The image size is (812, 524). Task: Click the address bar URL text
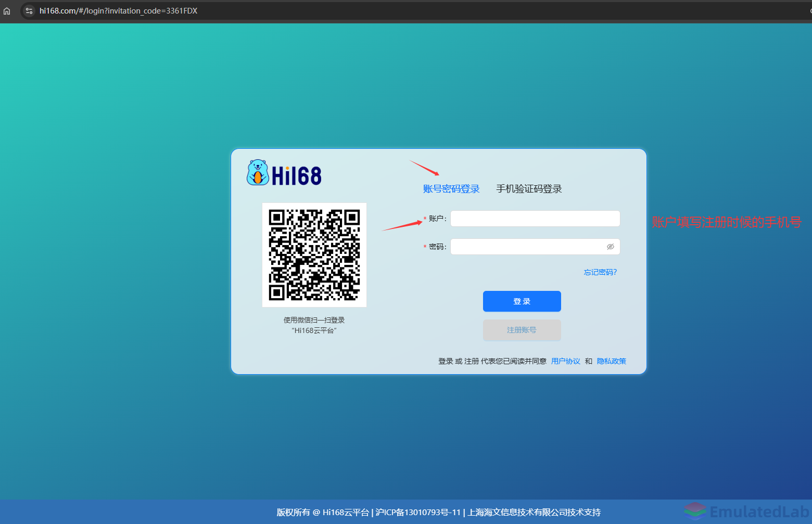pos(118,11)
